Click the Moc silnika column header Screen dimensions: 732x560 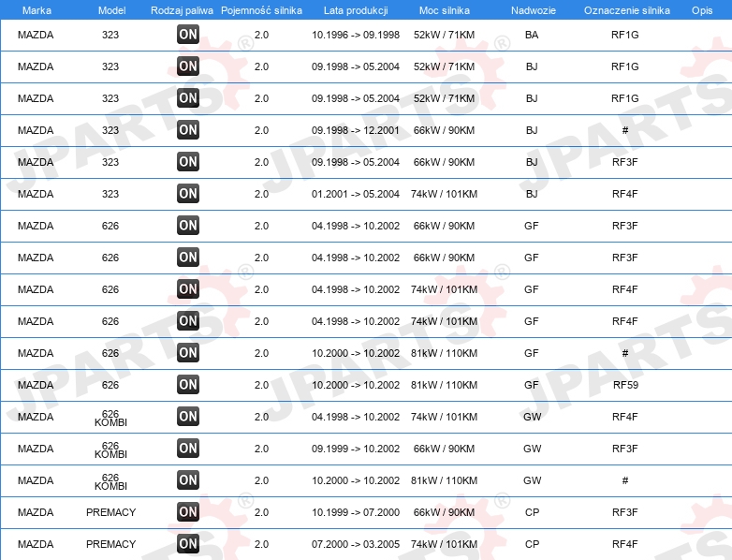(445, 10)
